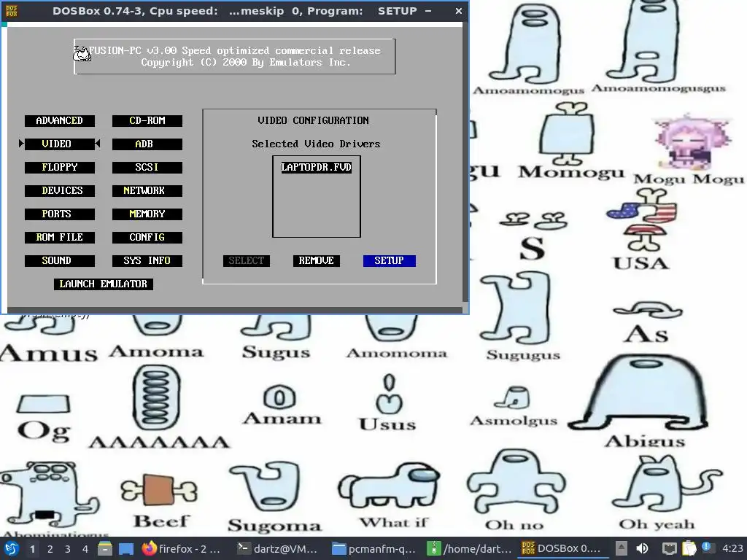Close the DOSBox window
747x560 pixels.
(458, 10)
